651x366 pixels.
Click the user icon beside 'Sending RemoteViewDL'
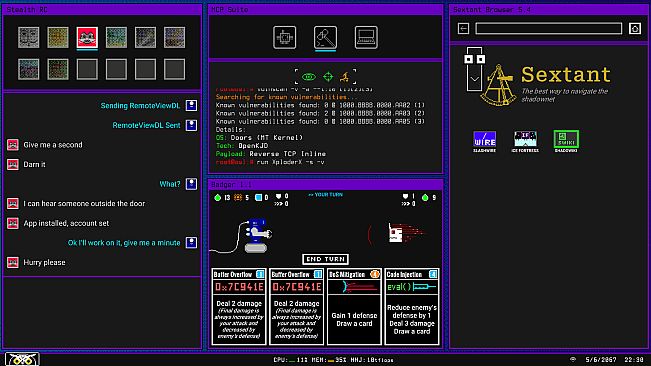(x=191, y=105)
